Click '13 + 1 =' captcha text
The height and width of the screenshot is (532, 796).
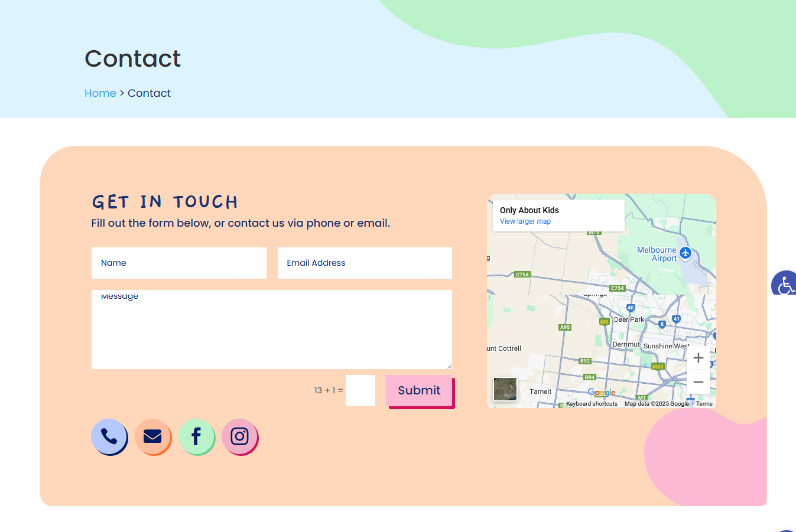click(329, 390)
